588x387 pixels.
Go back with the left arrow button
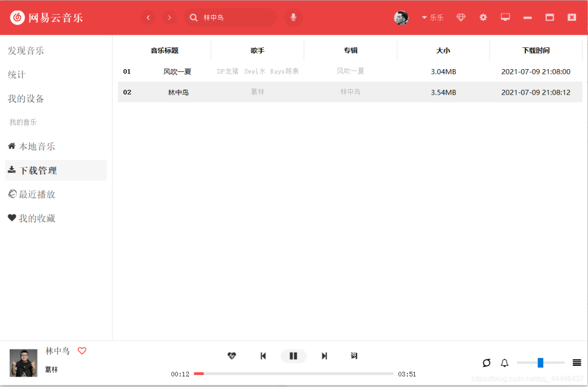[x=148, y=17]
